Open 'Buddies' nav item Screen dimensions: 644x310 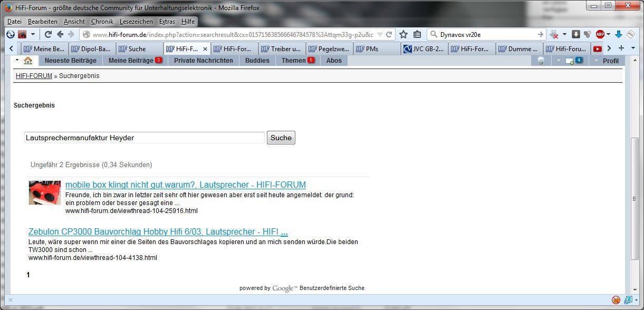[257, 61]
